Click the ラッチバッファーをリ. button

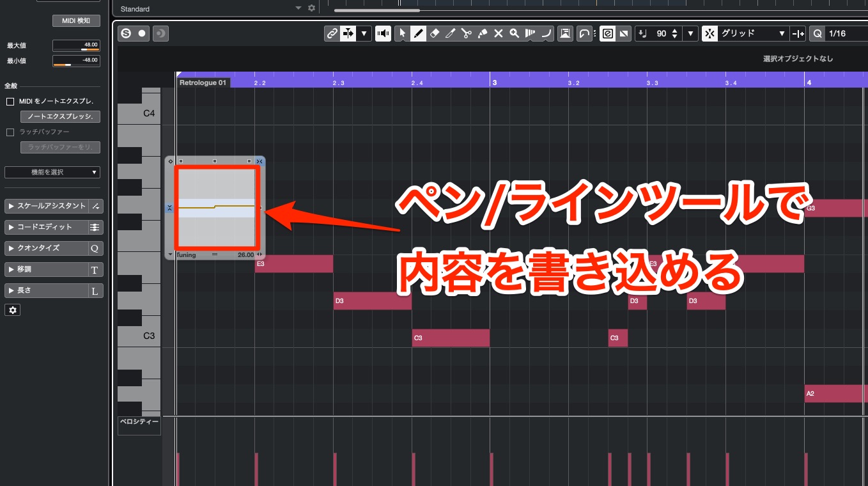tap(61, 147)
